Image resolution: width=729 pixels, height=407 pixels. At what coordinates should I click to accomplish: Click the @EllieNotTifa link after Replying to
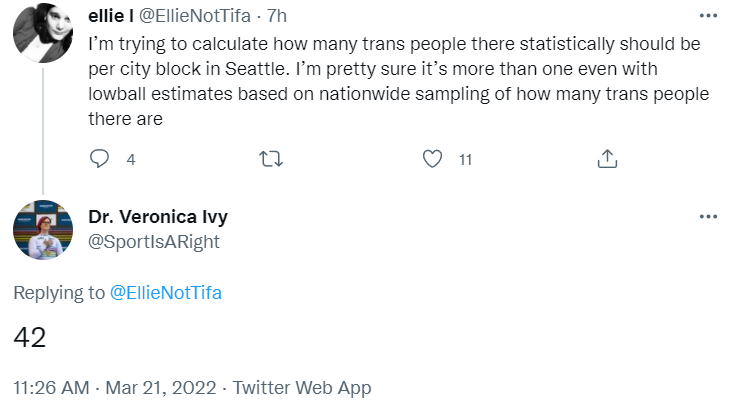click(166, 293)
